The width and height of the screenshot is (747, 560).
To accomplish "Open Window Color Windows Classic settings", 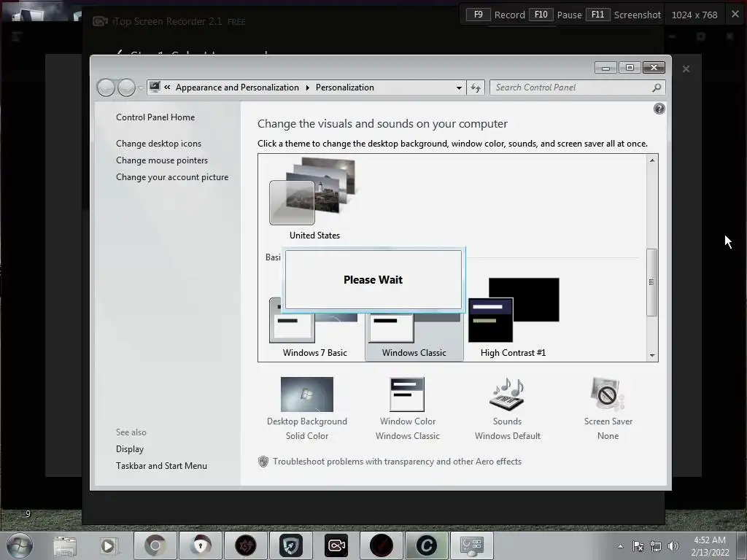I will (407, 408).
